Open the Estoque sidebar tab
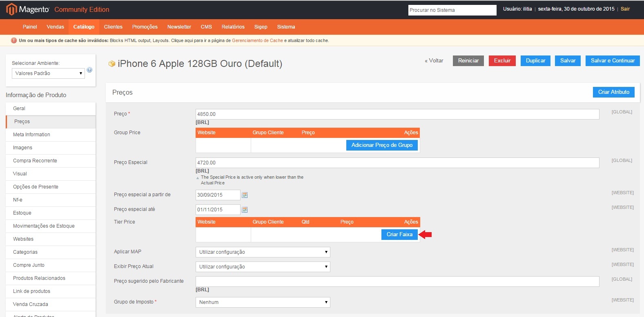The image size is (644, 317). coord(51,213)
